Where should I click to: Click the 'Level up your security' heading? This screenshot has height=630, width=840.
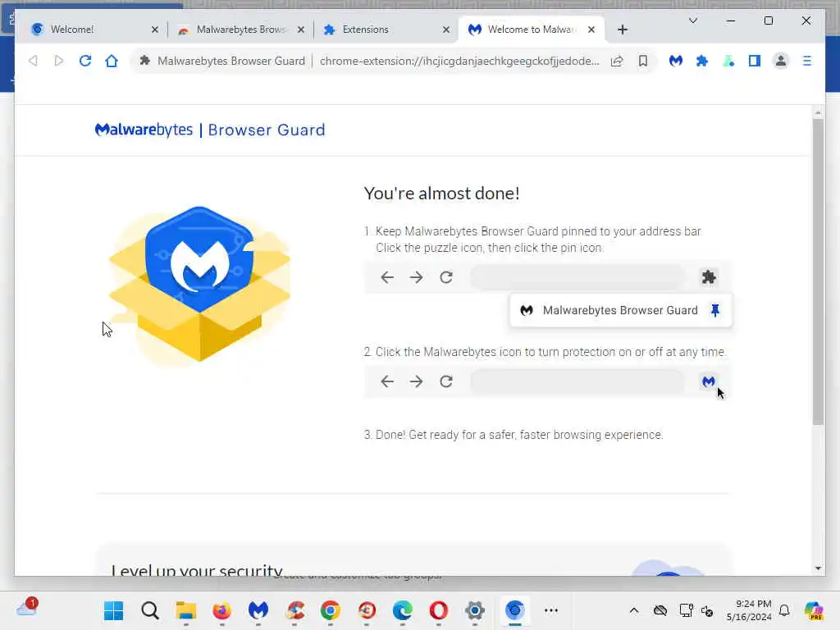coord(197,570)
